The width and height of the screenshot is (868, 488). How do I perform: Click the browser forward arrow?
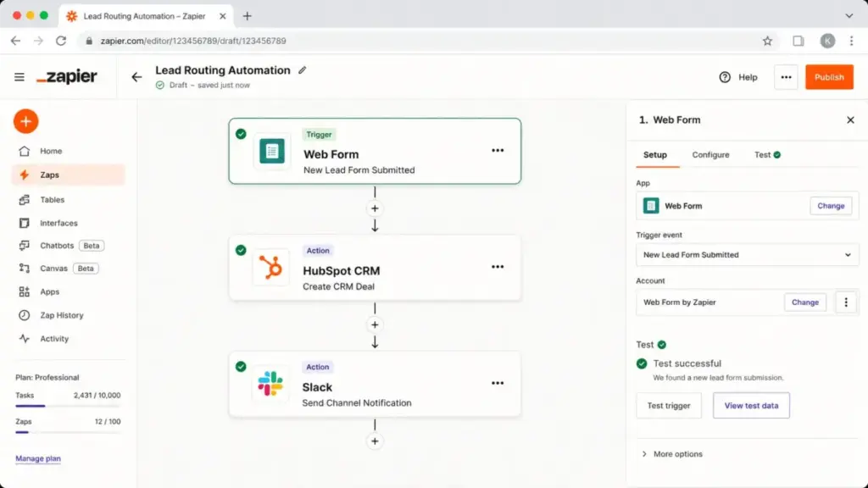click(38, 41)
